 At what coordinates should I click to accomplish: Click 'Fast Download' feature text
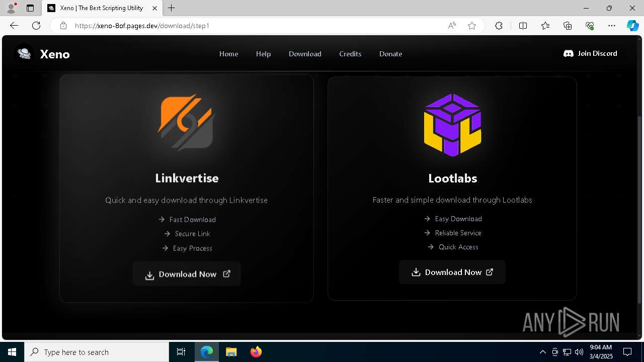pos(192,220)
